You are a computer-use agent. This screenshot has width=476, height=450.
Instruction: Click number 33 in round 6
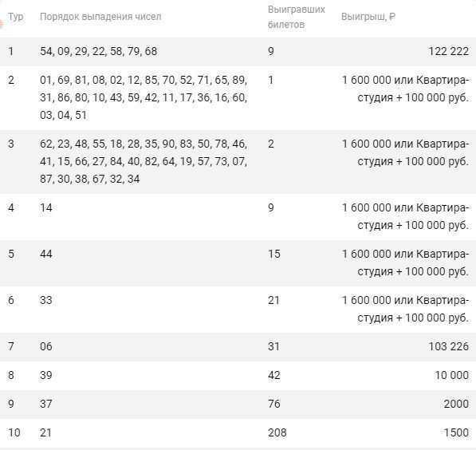(46, 300)
